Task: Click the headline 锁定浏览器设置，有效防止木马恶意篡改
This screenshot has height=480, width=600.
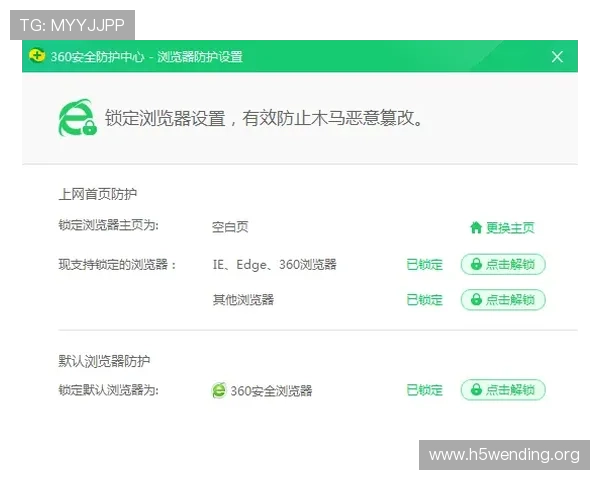Action: (264, 118)
